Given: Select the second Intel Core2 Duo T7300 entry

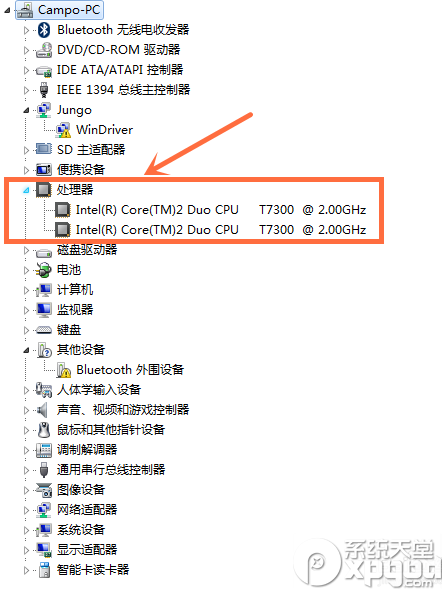Looking at the screenshot, I should click(x=220, y=230).
